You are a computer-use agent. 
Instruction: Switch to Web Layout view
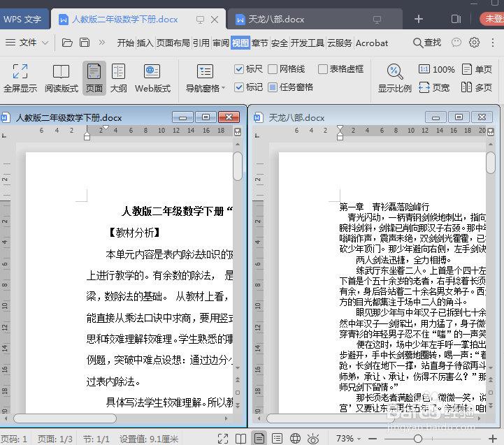pyautogui.click(x=152, y=78)
